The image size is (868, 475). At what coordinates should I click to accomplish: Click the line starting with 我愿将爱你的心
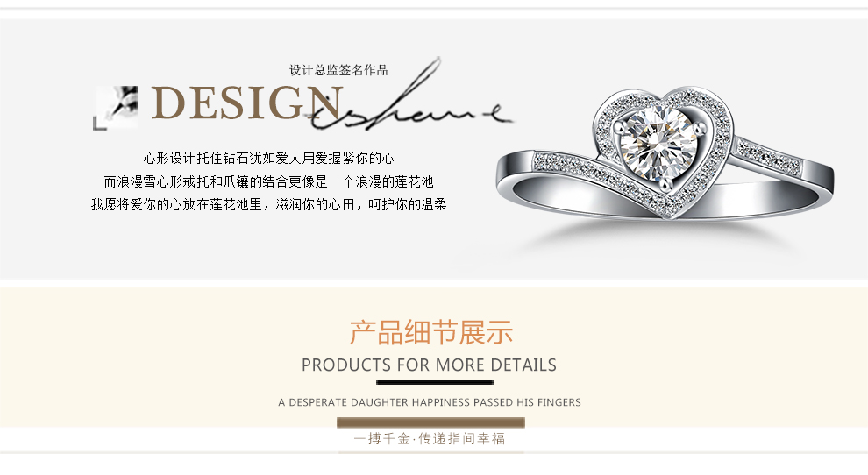[268, 205]
